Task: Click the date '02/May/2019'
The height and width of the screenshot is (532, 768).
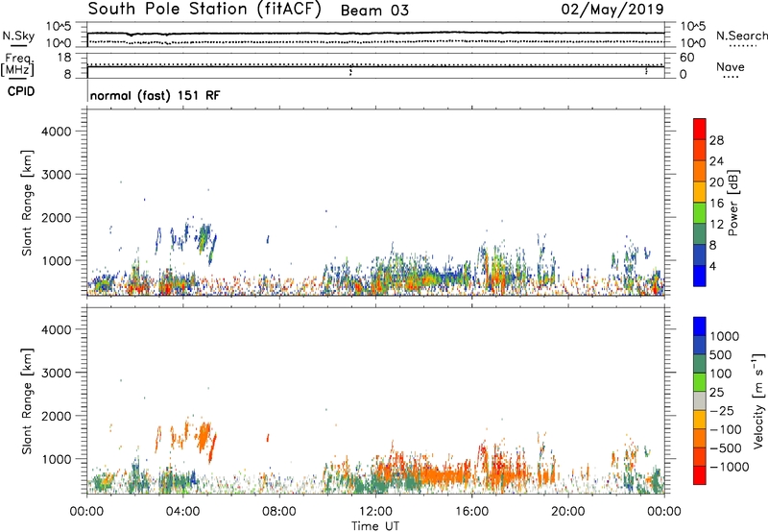Action: tap(612, 10)
